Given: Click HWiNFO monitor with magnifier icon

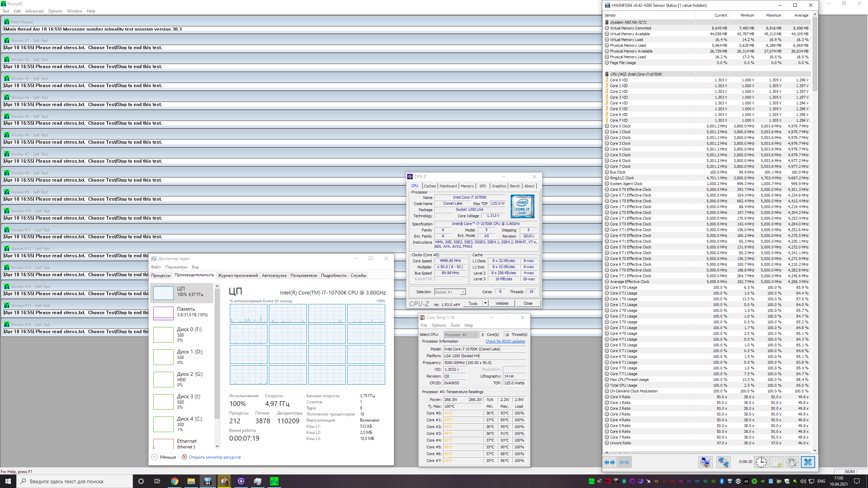Looking at the screenshot, I should [705, 462].
